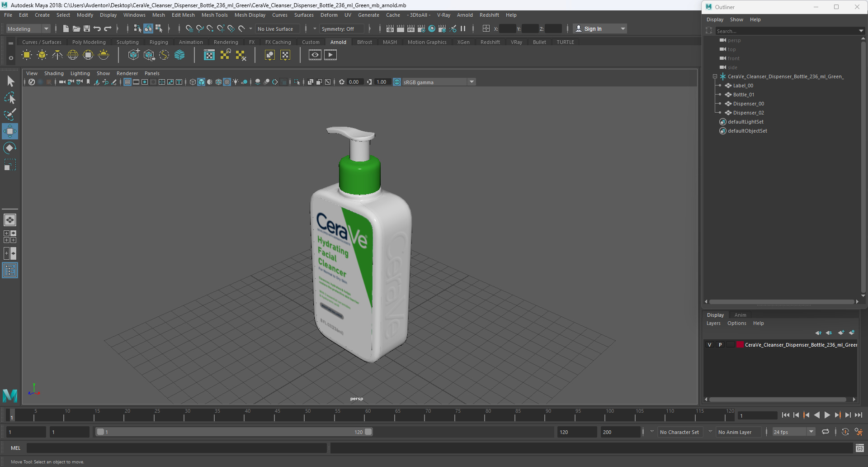868x467 pixels.
Task: Select the arrow Select tool in toolbox
Action: pyautogui.click(x=10, y=81)
